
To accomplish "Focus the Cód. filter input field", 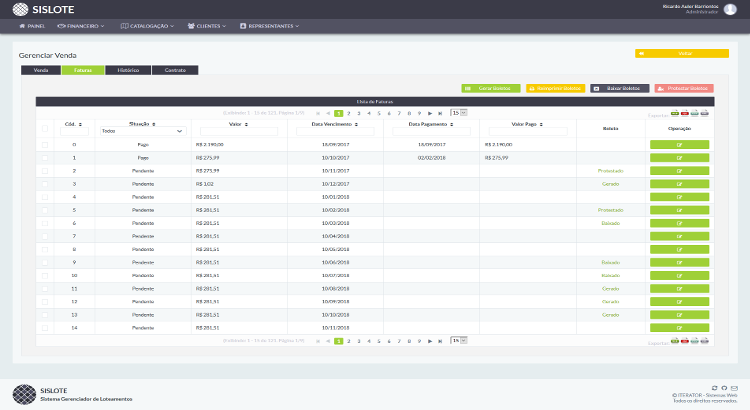I will [x=74, y=132].
